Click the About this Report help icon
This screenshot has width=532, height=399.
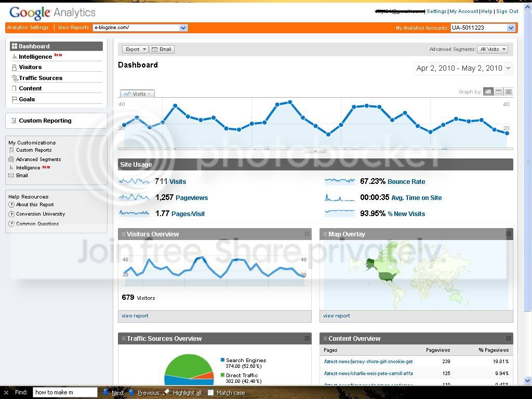[11, 205]
